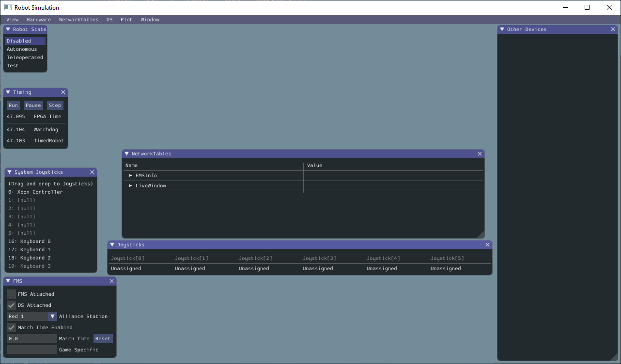This screenshot has width=621, height=364.
Task: Select the Teleoperated robot state
Action: [x=25, y=57]
